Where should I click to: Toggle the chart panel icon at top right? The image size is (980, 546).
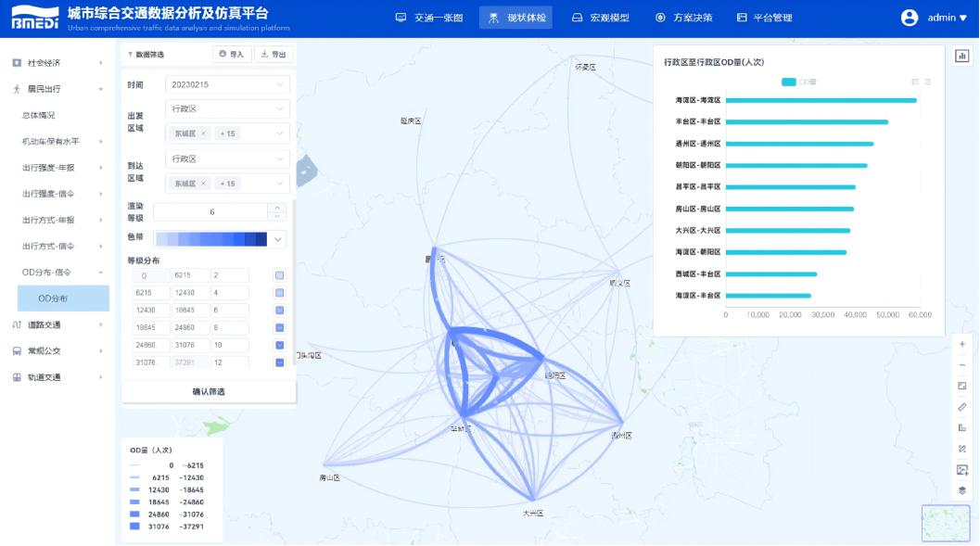961,56
